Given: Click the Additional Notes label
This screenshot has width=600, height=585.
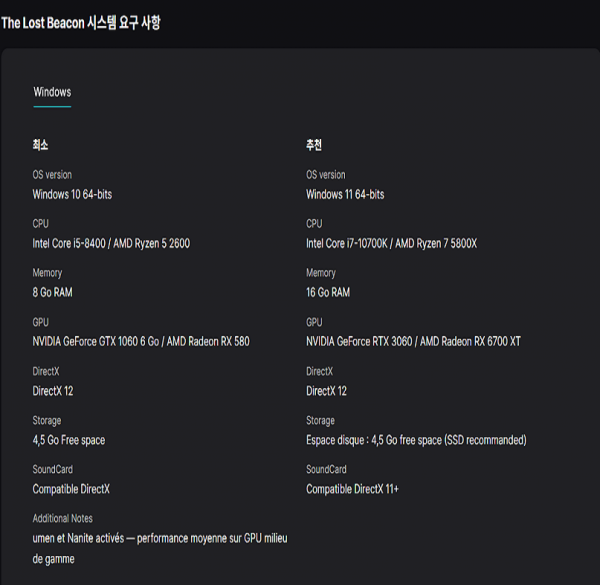Looking at the screenshot, I should coord(64,518).
